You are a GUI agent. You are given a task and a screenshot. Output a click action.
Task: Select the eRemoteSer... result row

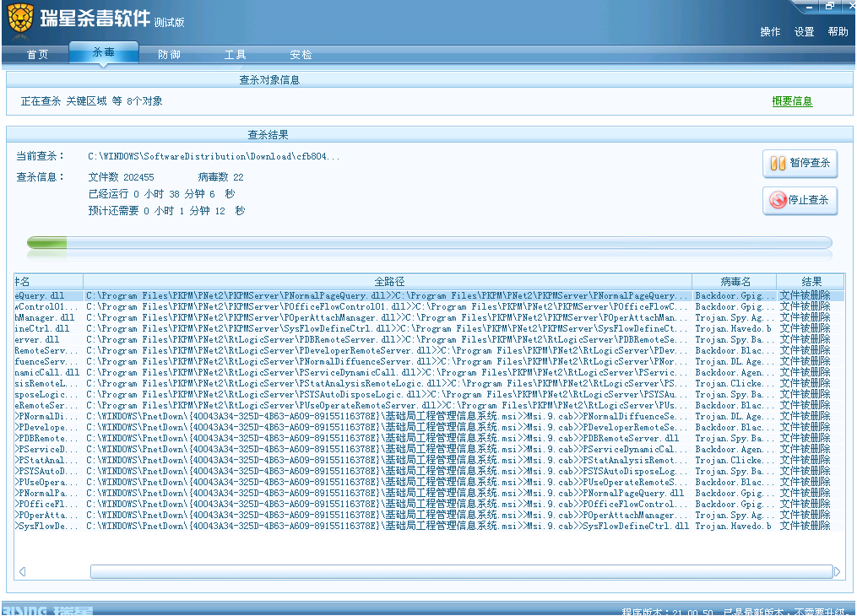pos(430,405)
